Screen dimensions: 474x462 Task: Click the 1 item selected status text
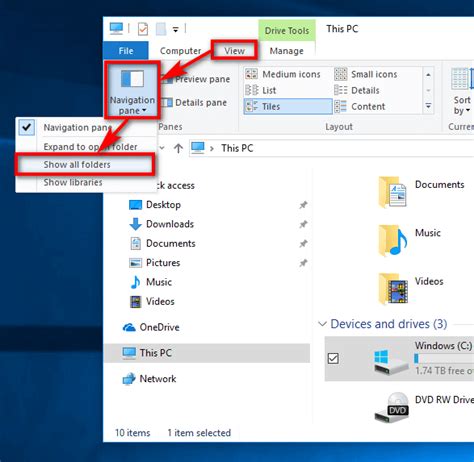pos(199,433)
